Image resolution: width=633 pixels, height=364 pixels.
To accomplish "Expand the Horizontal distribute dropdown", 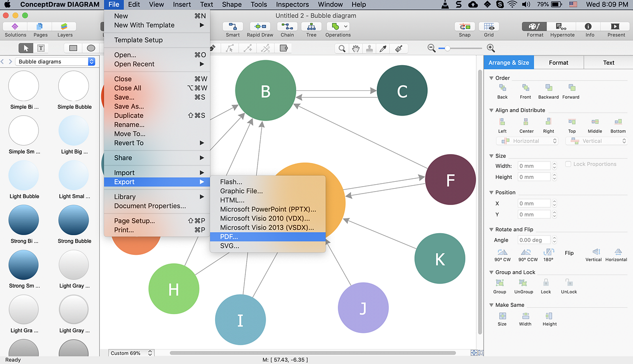I will point(555,141).
